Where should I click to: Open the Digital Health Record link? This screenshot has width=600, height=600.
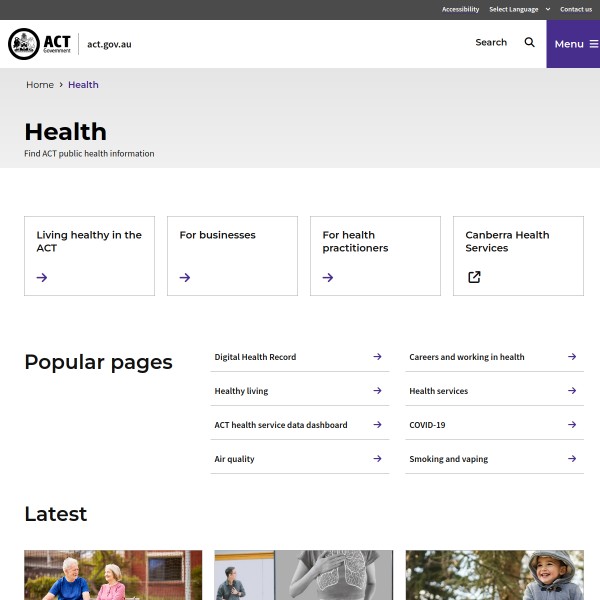coord(255,357)
